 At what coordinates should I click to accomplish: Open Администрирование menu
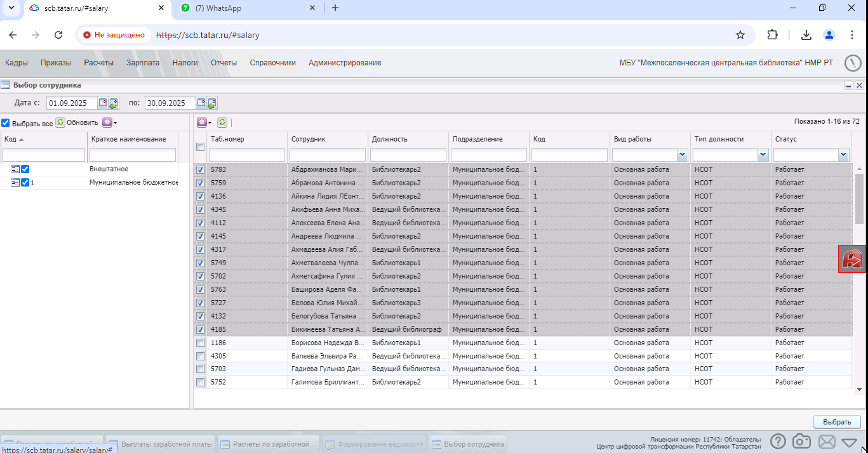(345, 63)
